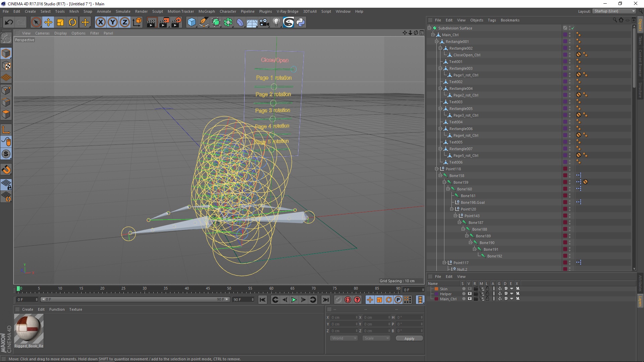Screen dimensions: 644x362
Task: Enable Subdivision Surface green check
Action: coord(573,28)
